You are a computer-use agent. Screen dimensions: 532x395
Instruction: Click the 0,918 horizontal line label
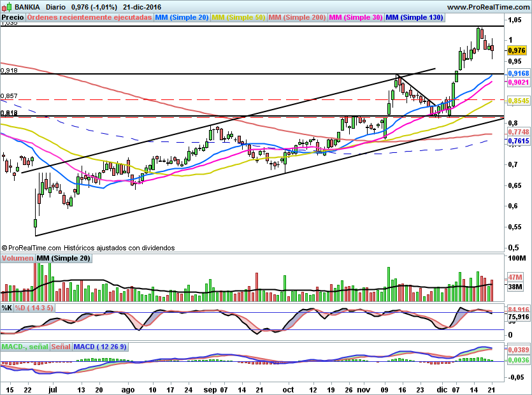[x=9, y=71]
